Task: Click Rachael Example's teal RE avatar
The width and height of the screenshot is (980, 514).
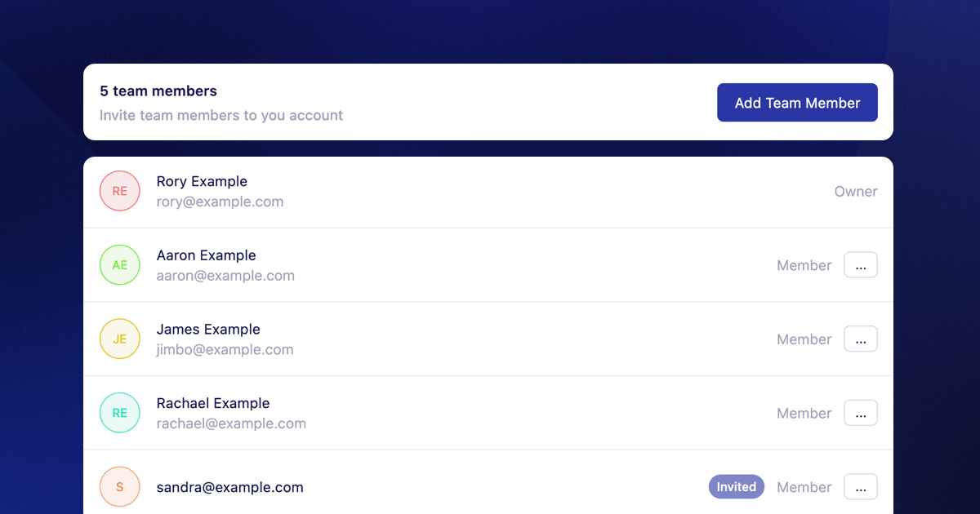Action: click(120, 413)
